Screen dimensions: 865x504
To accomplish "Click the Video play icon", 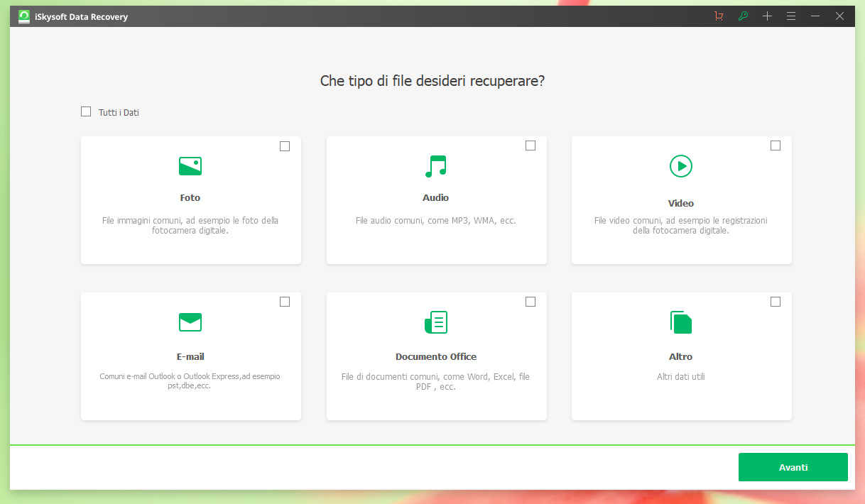I will 681,166.
